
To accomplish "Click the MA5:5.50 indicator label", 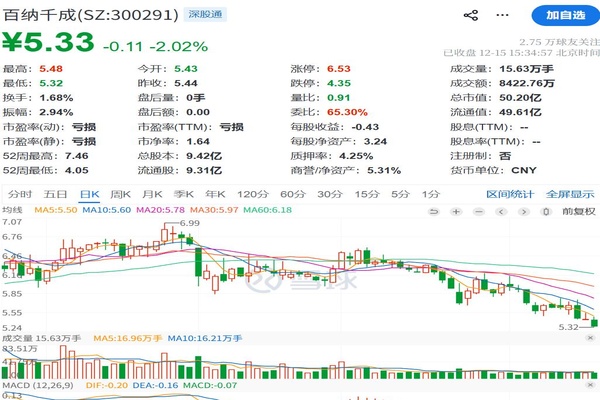I will 56,210.
